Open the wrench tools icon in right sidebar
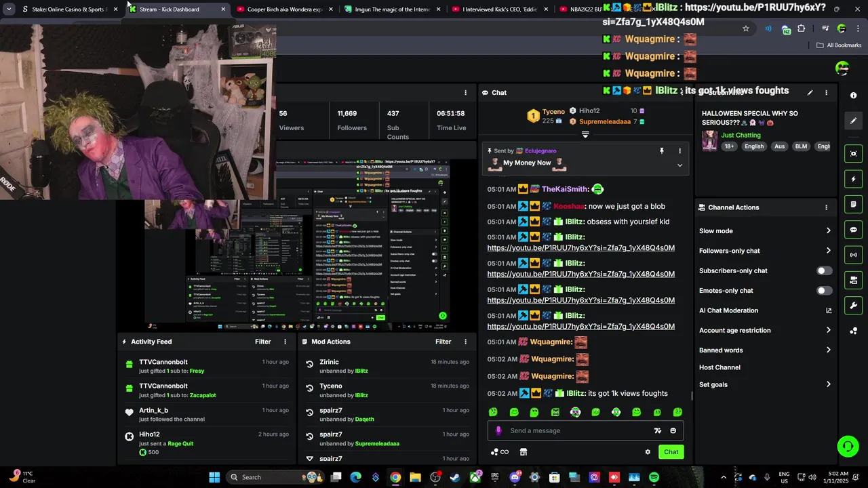This screenshot has width=868, height=488. 854,305
